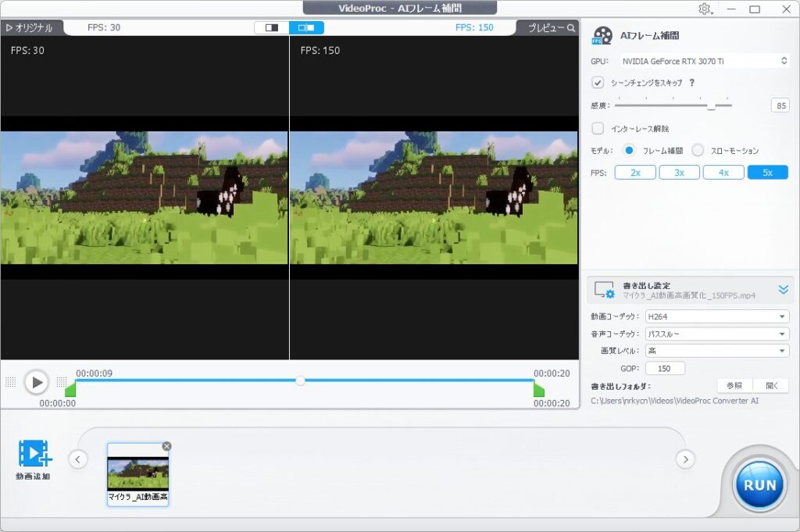Switch to split view compare mode
This screenshot has height=532, width=800.
point(306,27)
